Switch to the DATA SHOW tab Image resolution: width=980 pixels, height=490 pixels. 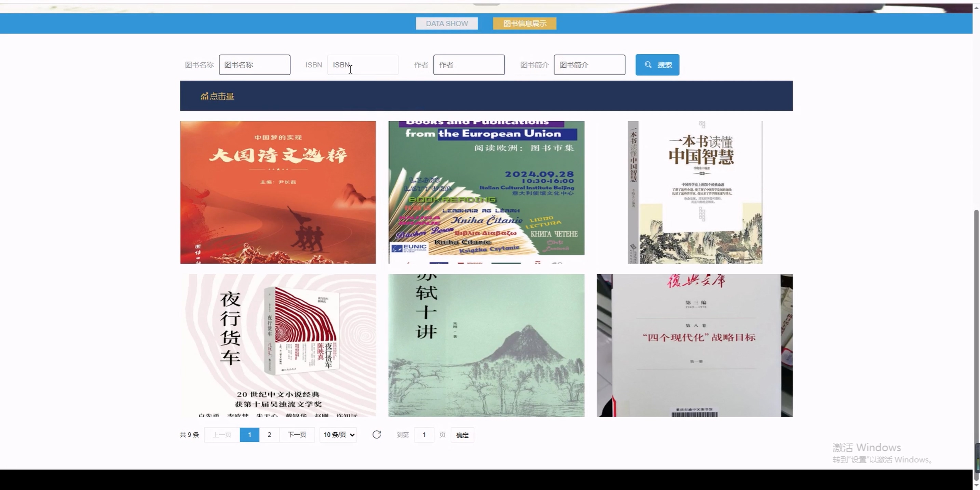pyautogui.click(x=447, y=24)
